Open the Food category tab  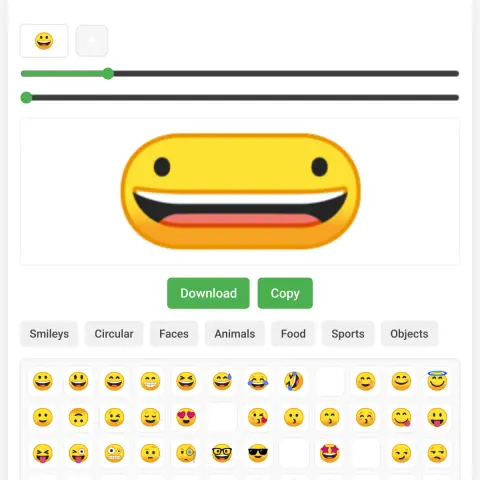(x=293, y=334)
